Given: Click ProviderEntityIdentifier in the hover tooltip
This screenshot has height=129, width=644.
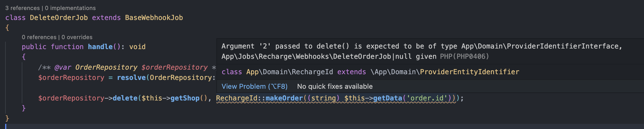Looking at the screenshot, I should [469, 72].
